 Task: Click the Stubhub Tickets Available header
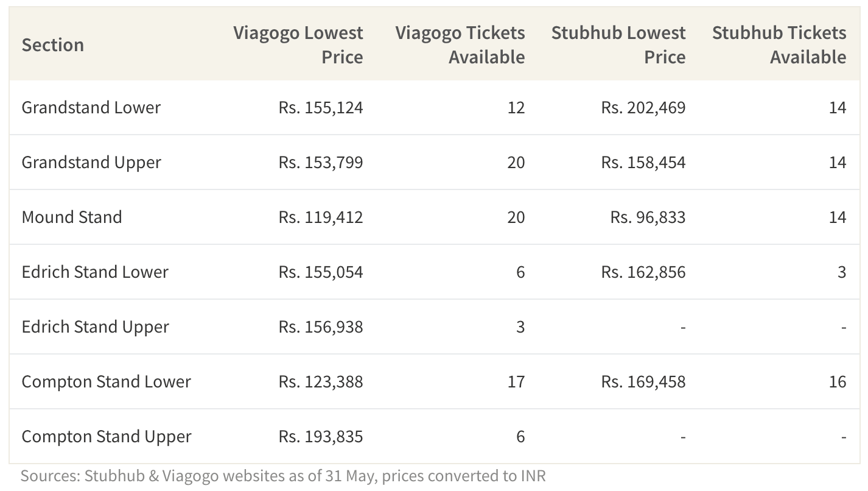tap(779, 44)
